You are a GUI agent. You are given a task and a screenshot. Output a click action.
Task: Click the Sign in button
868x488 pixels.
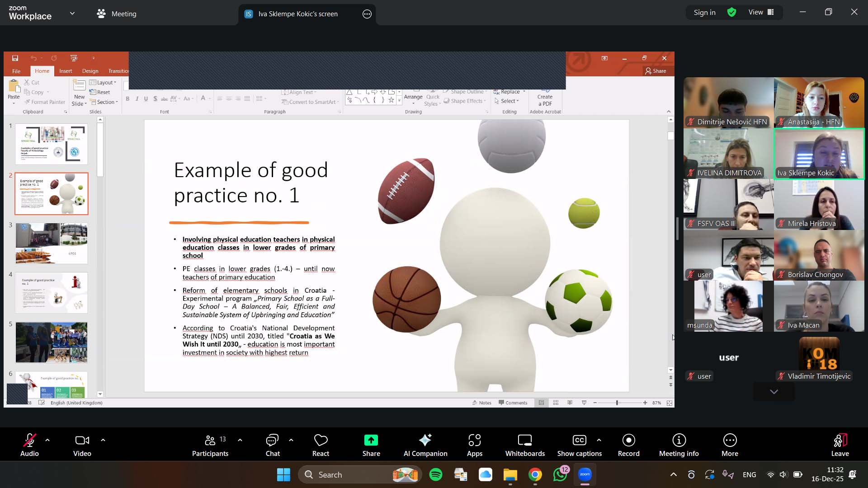point(704,12)
